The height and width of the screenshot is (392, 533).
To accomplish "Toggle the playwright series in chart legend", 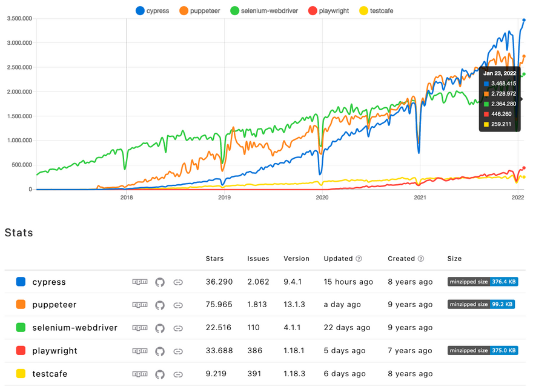I will [x=328, y=10].
